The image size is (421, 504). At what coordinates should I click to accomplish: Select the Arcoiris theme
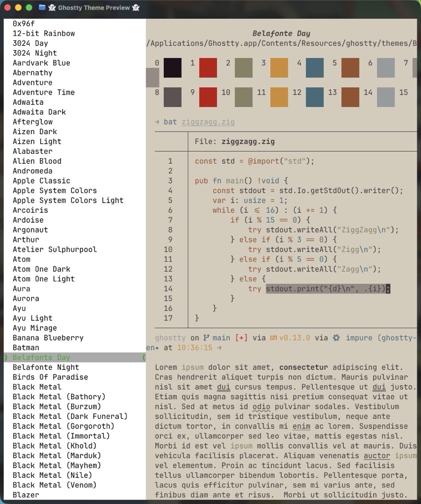[x=30, y=210]
